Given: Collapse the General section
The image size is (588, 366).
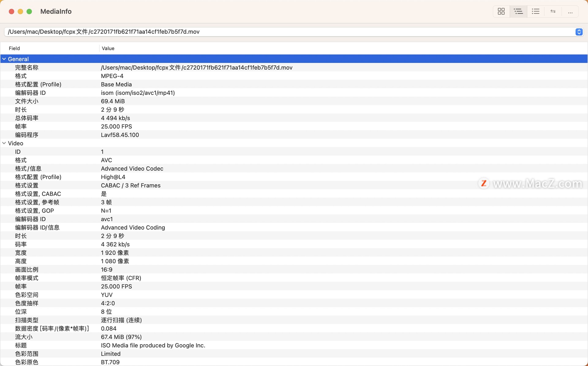Looking at the screenshot, I should (4, 59).
